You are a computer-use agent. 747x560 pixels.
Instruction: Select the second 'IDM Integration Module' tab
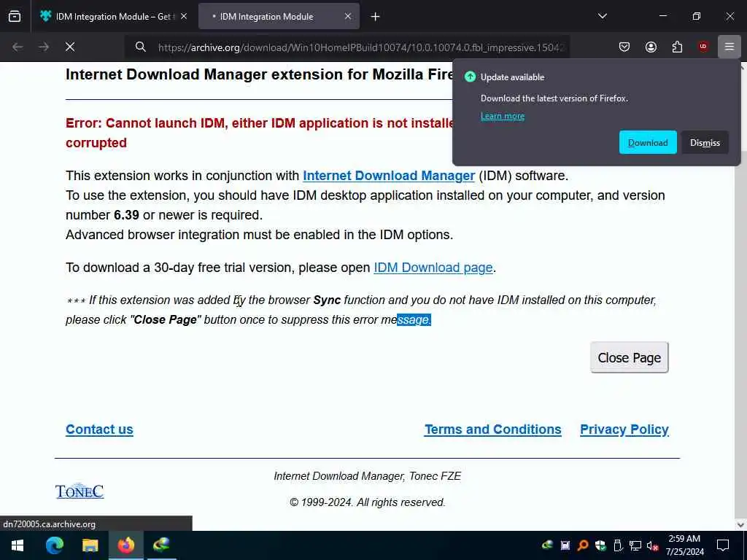point(279,16)
